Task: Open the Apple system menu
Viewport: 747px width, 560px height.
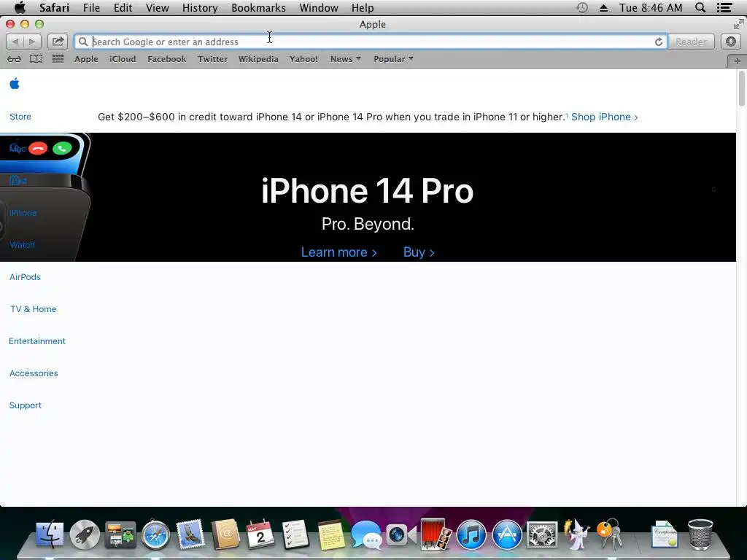Action: pyautogui.click(x=20, y=7)
